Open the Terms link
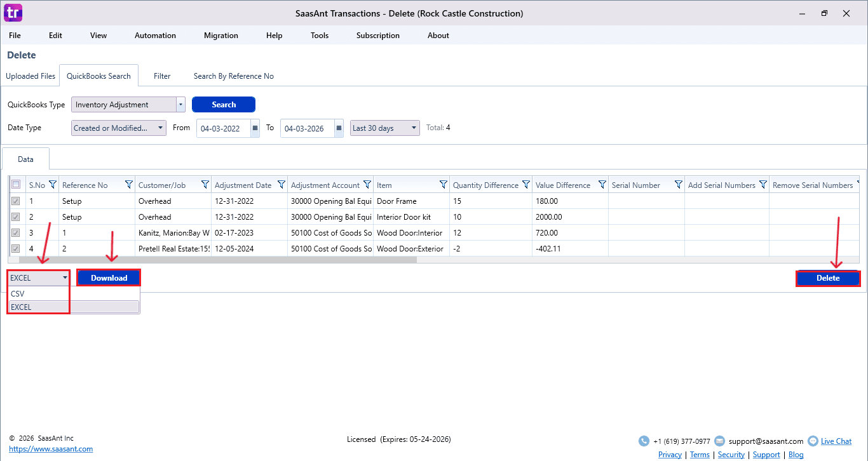The width and height of the screenshot is (868, 461). (x=700, y=455)
